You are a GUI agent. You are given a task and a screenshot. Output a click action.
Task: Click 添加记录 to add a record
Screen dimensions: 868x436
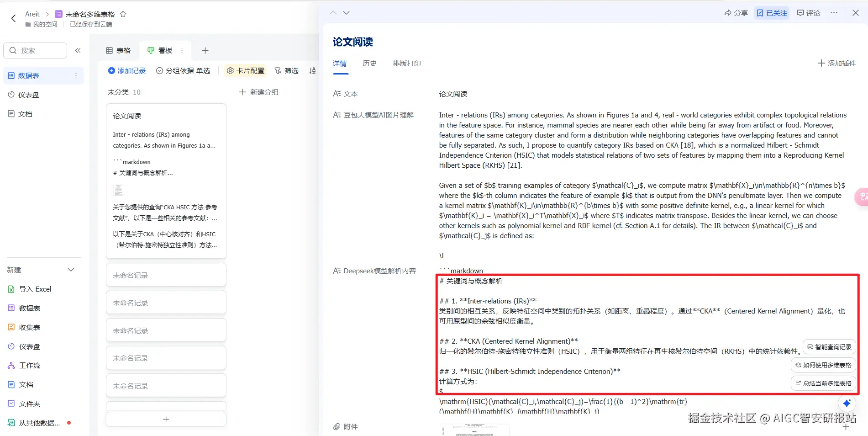tap(127, 70)
